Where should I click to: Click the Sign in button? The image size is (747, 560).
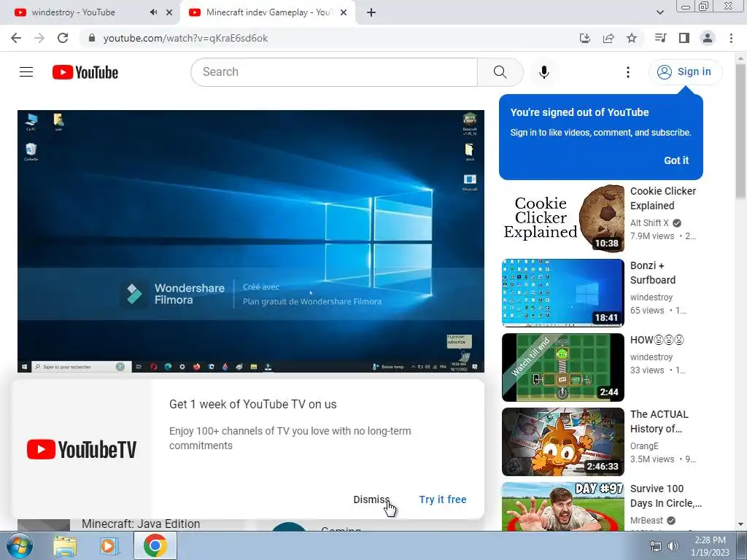[686, 72]
